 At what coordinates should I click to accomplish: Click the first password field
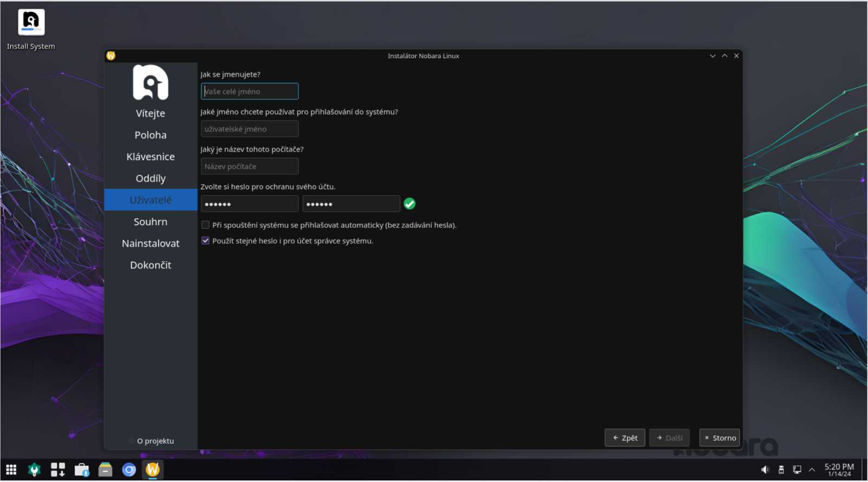[x=250, y=204]
